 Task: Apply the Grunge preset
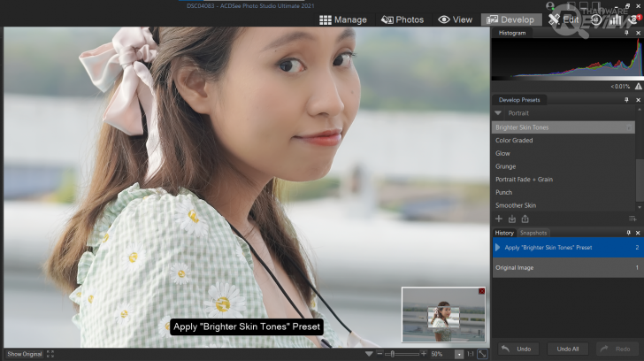point(563,166)
